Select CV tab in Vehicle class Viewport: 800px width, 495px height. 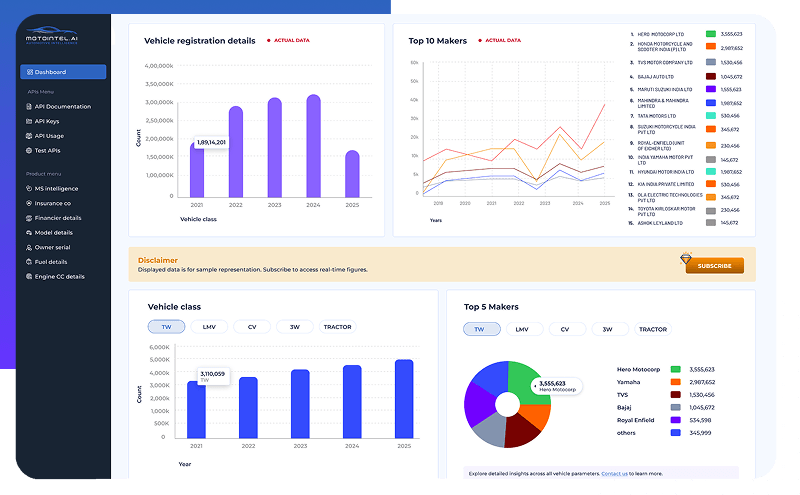pyautogui.click(x=252, y=327)
